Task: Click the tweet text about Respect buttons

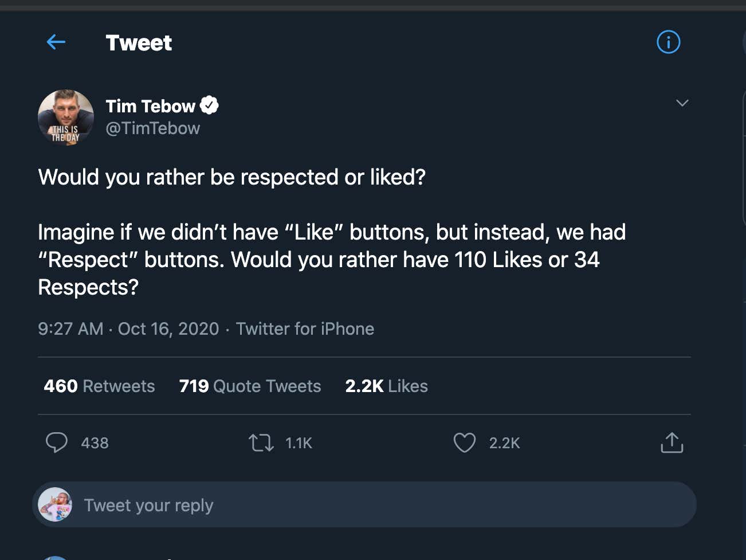Action: (x=331, y=260)
